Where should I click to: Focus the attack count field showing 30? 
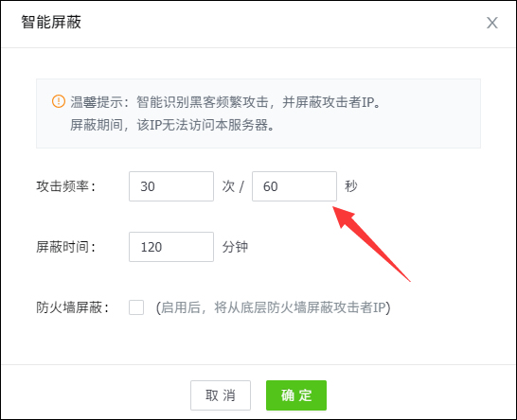point(171,186)
